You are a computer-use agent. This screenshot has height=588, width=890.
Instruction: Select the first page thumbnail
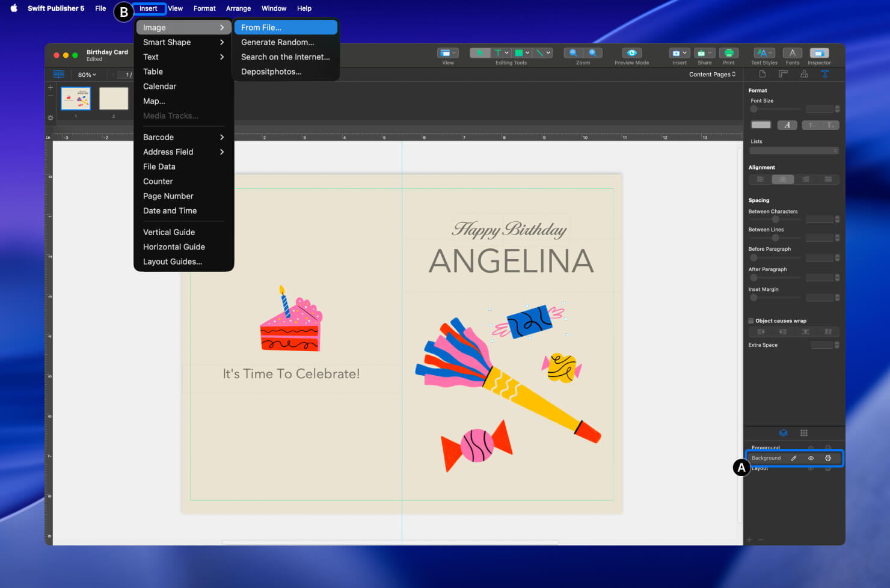pyautogui.click(x=75, y=98)
